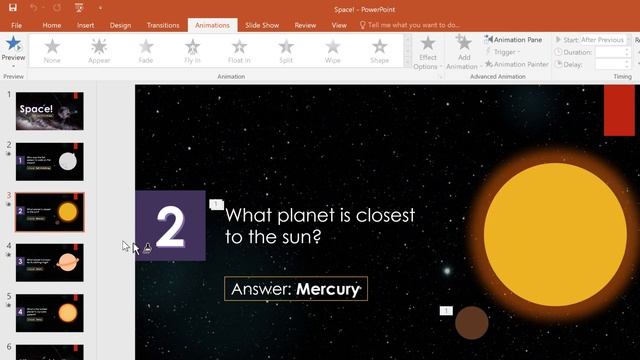Click animation order tag beside the question
Image resolution: width=640 pixels, height=360 pixels.
[216, 204]
